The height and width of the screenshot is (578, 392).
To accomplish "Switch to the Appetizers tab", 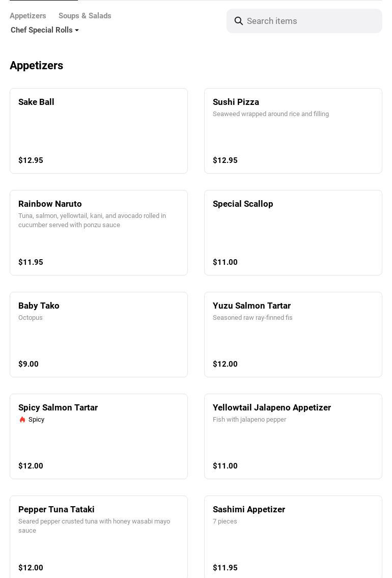I will (x=28, y=16).
